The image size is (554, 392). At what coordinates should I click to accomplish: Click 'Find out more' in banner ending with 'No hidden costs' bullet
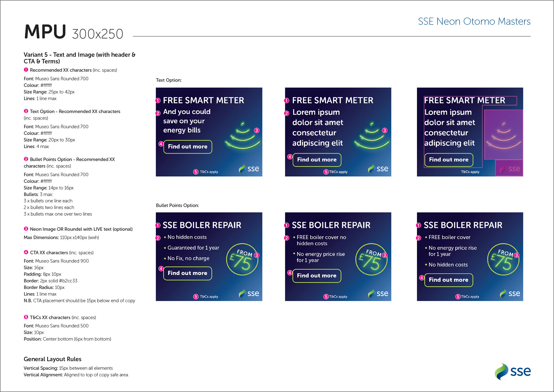click(449, 280)
